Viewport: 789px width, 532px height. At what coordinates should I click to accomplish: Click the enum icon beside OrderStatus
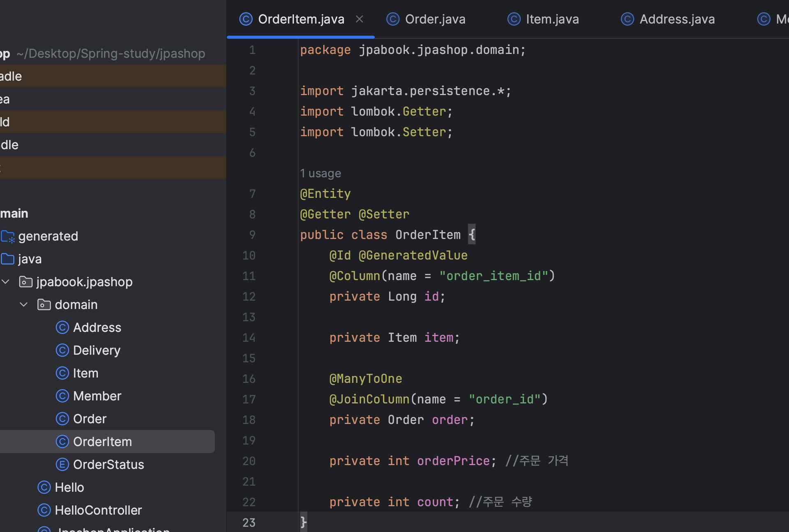[62, 464]
